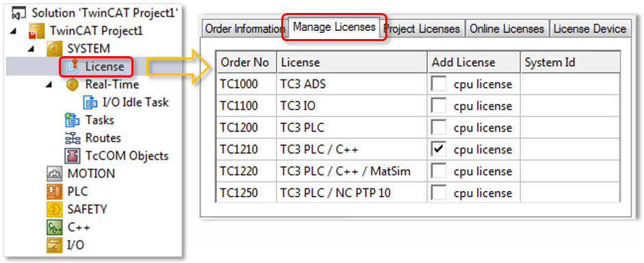Click the System Id column header
This screenshot has height=263, width=644.
coord(571,62)
